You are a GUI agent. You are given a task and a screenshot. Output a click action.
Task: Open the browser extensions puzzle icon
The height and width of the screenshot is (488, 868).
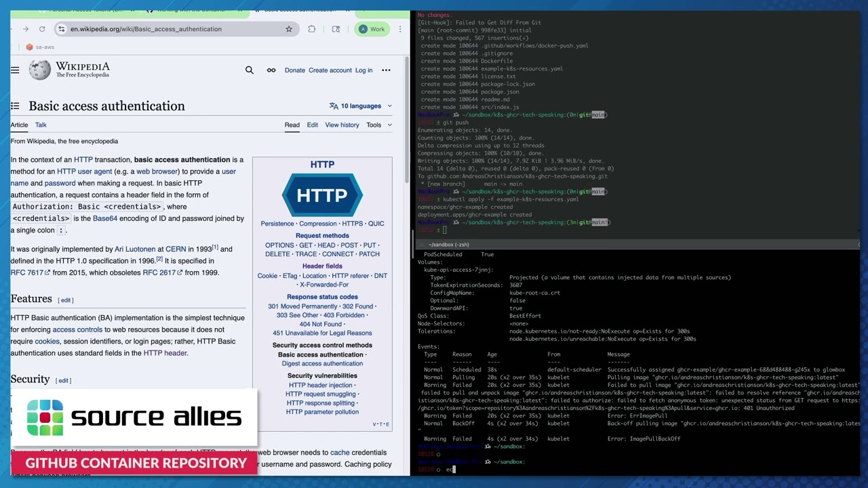[x=311, y=29]
